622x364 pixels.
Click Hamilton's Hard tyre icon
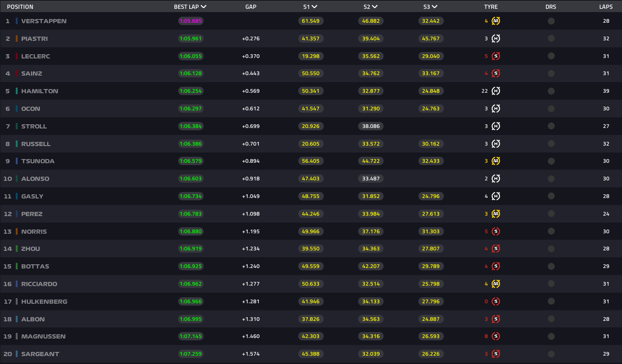click(x=496, y=91)
